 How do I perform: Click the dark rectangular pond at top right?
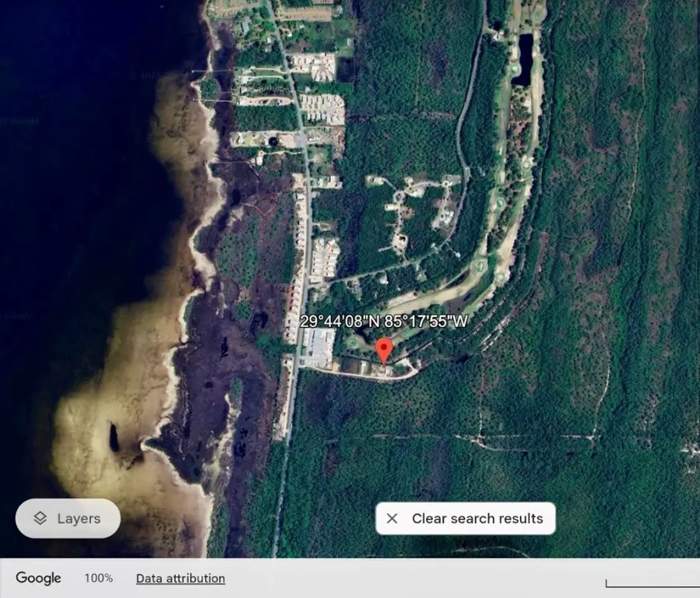(x=523, y=60)
